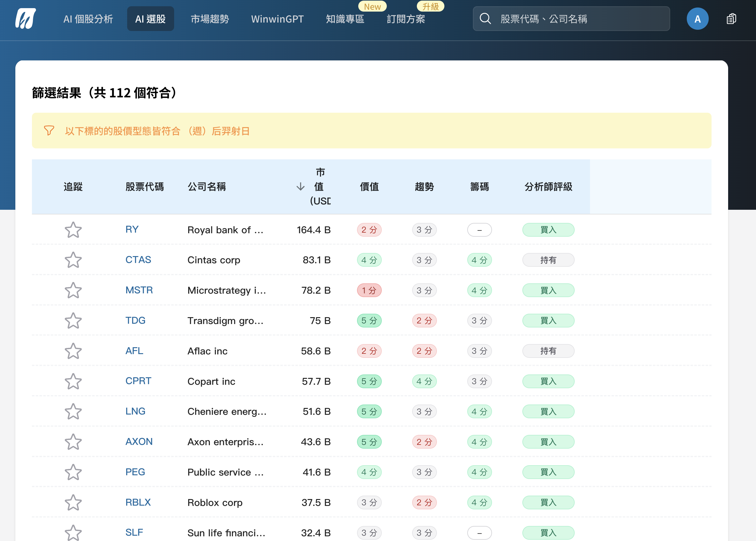The height and width of the screenshot is (541, 756).
Task: Click the Winwin logo icon
Action: coord(25,19)
